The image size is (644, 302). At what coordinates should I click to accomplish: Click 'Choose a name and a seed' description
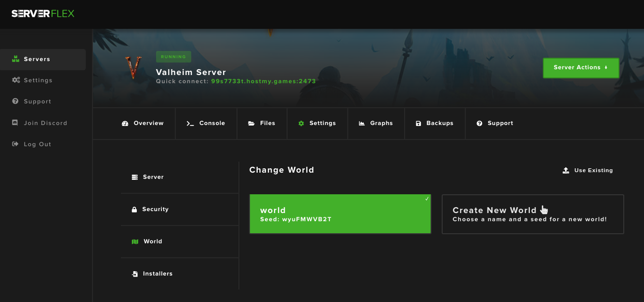pyautogui.click(x=530, y=220)
